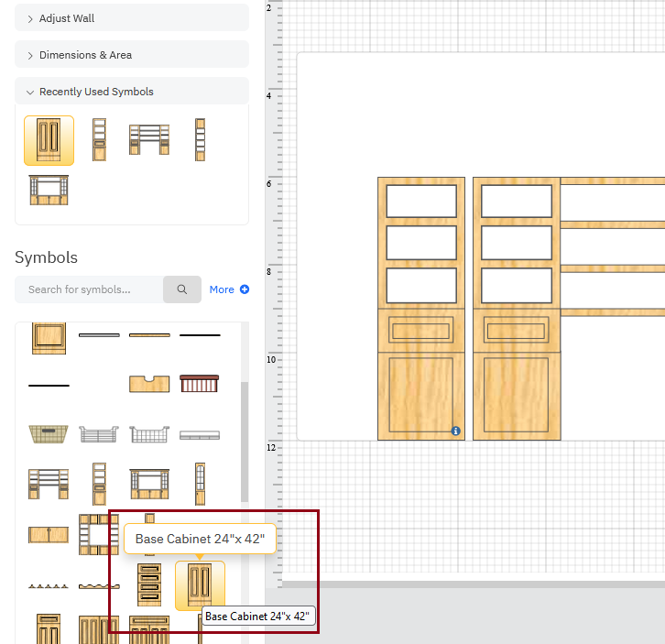Click the info badge on the left cabinet
Viewport: 665px width, 644px height.
click(x=456, y=431)
